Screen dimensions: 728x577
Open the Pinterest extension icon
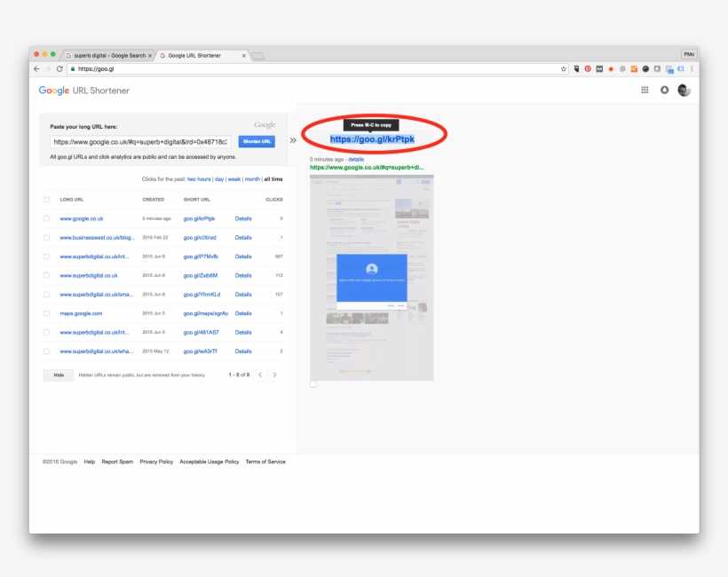coord(588,69)
